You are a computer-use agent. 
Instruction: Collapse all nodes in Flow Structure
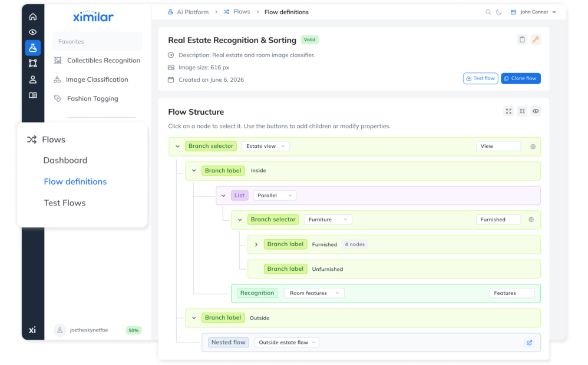(522, 111)
